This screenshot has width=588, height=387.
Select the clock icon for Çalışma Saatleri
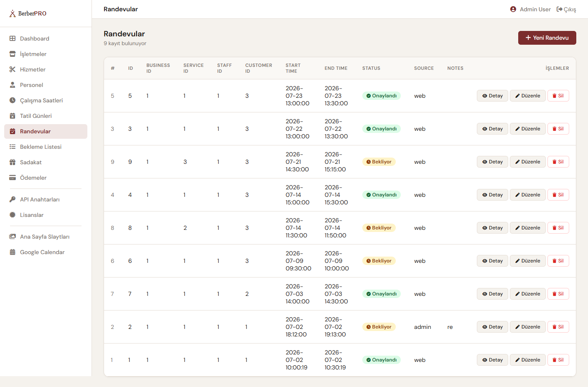click(13, 100)
